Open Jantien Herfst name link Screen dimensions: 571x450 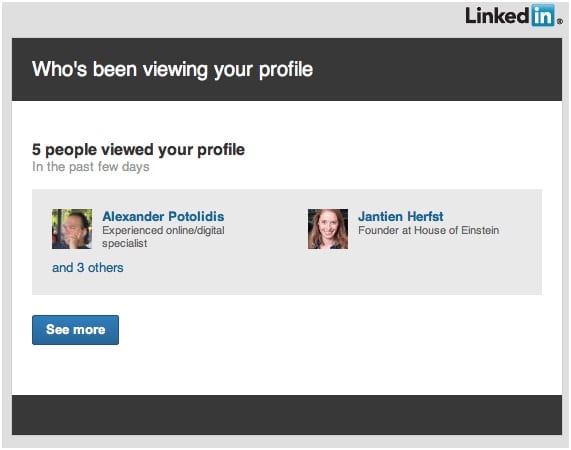(x=401, y=216)
